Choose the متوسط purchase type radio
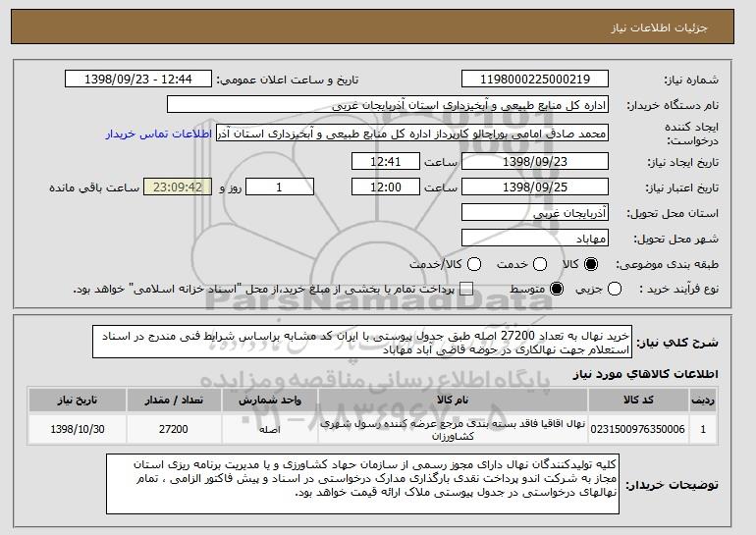This screenshot has height=535, width=756. (557, 290)
